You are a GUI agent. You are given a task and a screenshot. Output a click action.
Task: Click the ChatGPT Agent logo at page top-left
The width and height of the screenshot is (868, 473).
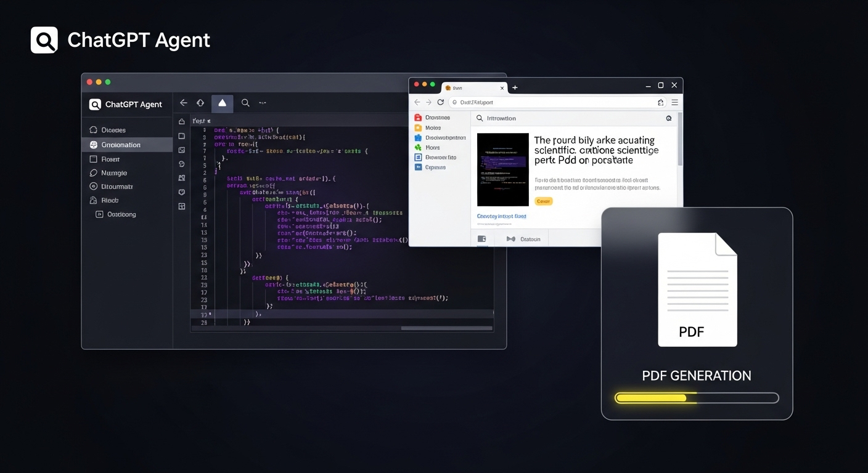44,40
